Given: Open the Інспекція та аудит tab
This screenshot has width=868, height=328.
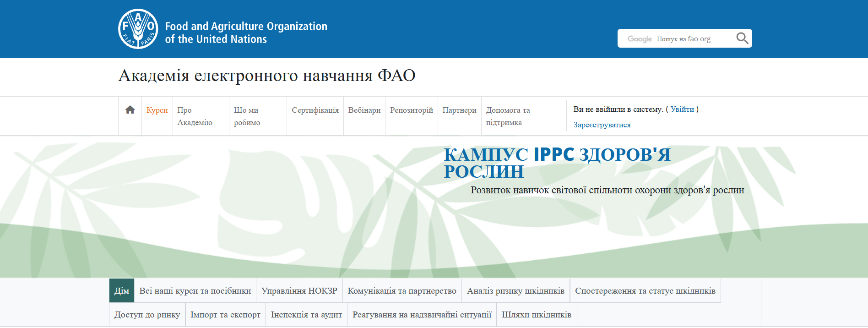Looking at the screenshot, I should [306, 315].
